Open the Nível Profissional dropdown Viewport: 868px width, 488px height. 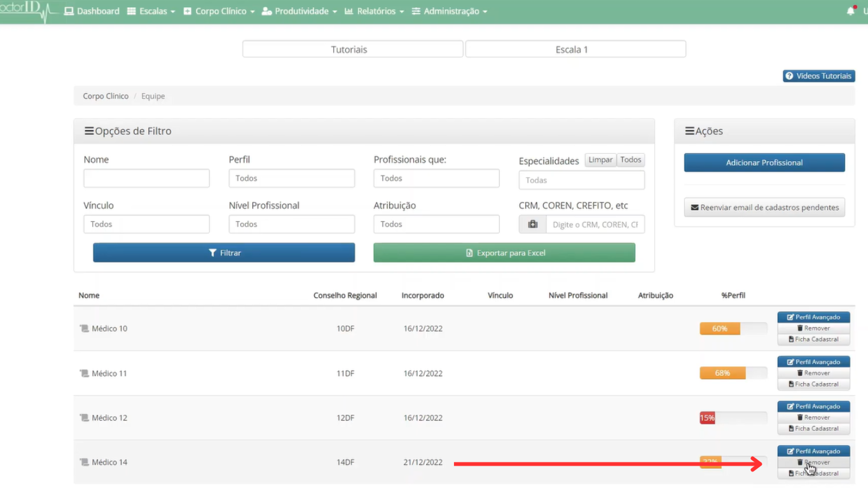(291, 224)
